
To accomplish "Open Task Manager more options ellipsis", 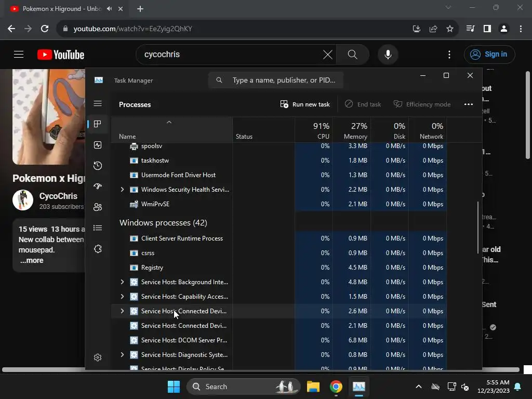I will point(469,104).
